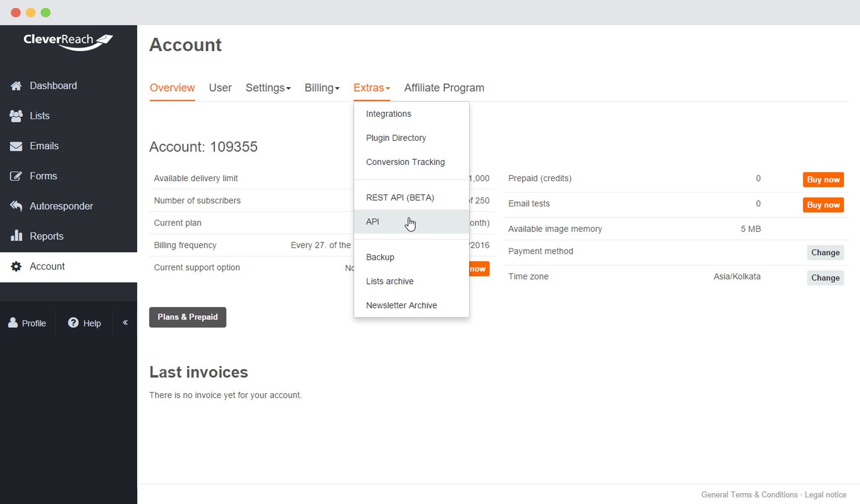Click the Autoresponder icon in sidebar
Image resolution: width=860 pixels, height=504 pixels.
17,206
